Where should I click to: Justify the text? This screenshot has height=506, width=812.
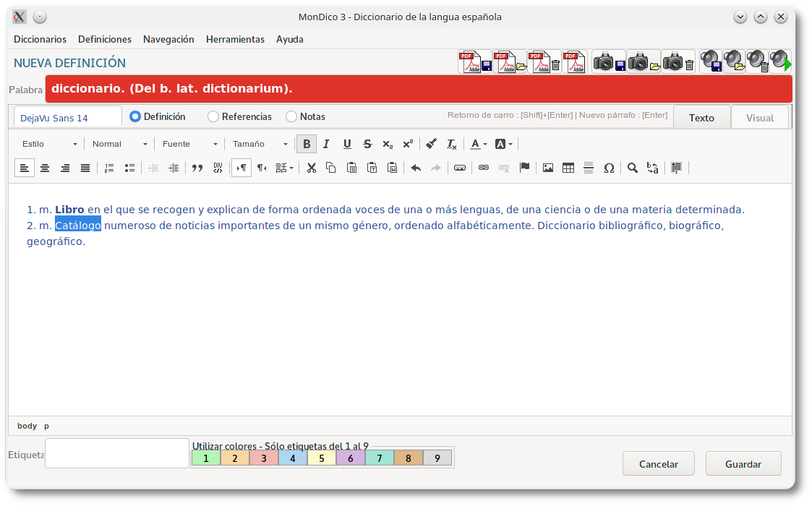pos(85,168)
